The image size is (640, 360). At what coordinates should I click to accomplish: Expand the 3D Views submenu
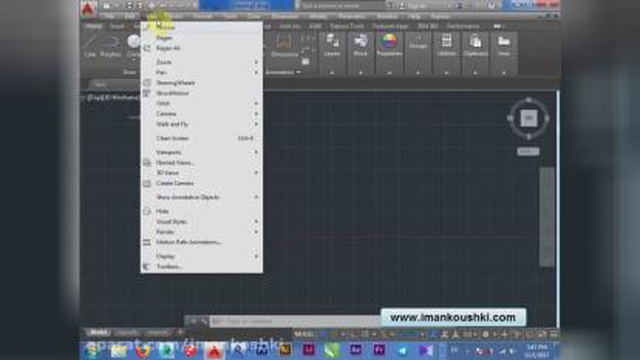202,173
